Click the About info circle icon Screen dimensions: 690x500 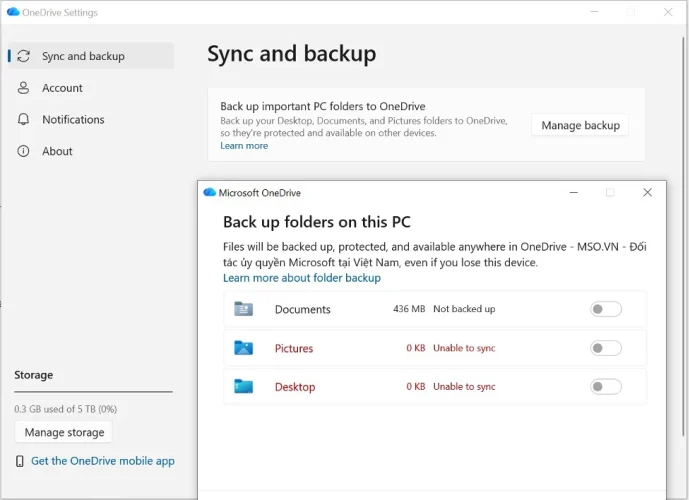(23, 151)
